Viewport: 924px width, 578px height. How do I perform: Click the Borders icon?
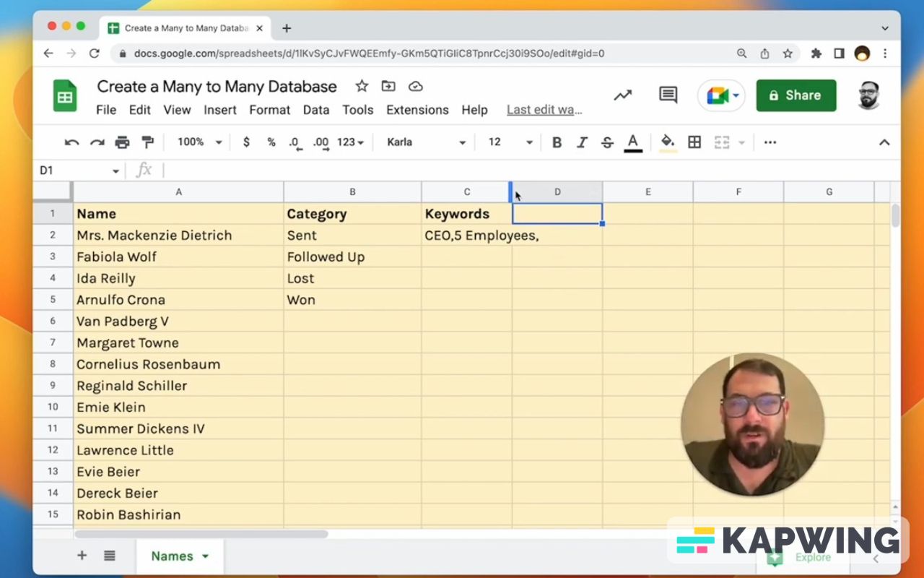click(x=694, y=142)
